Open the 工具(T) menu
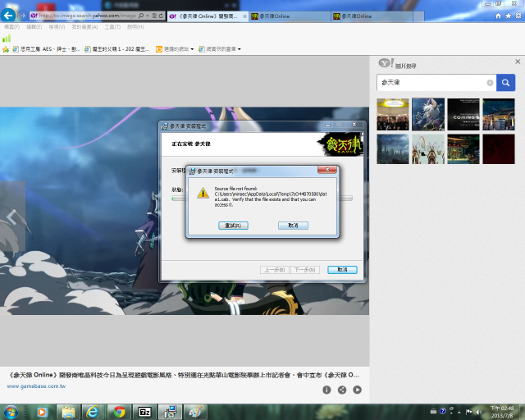Viewport: 525px width, 420px height. coord(112,27)
